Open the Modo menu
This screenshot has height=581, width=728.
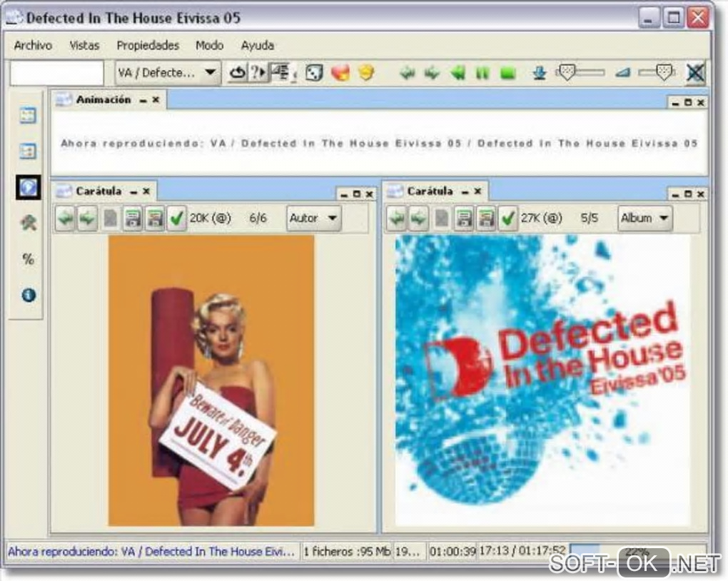coord(209,46)
